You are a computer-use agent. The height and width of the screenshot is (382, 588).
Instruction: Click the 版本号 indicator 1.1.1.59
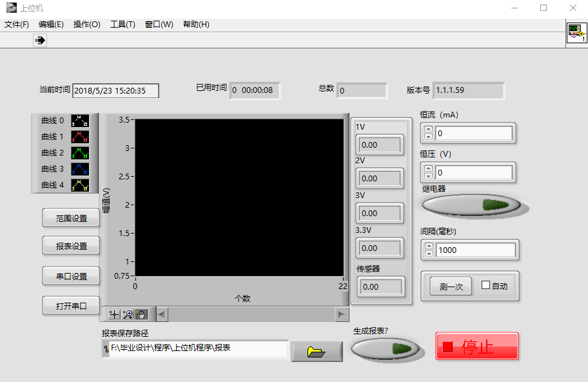tap(468, 90)
